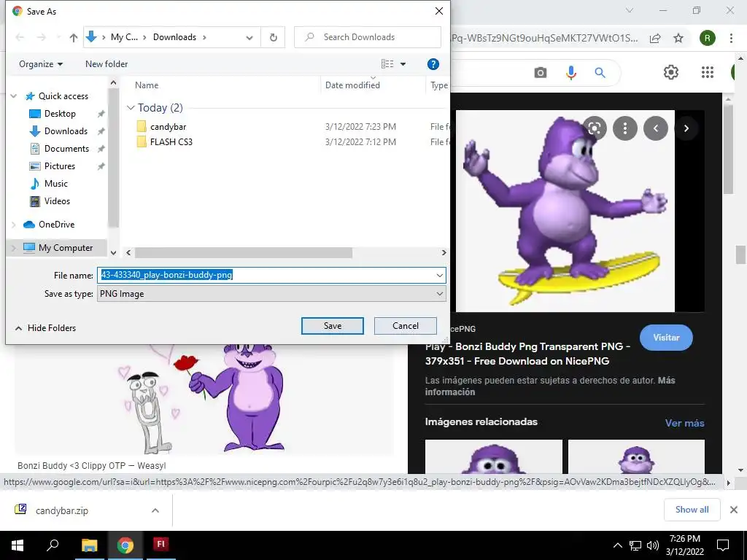Collapse the Today (2) group
This screenshot has height=560, width=747.
[131, 108]
